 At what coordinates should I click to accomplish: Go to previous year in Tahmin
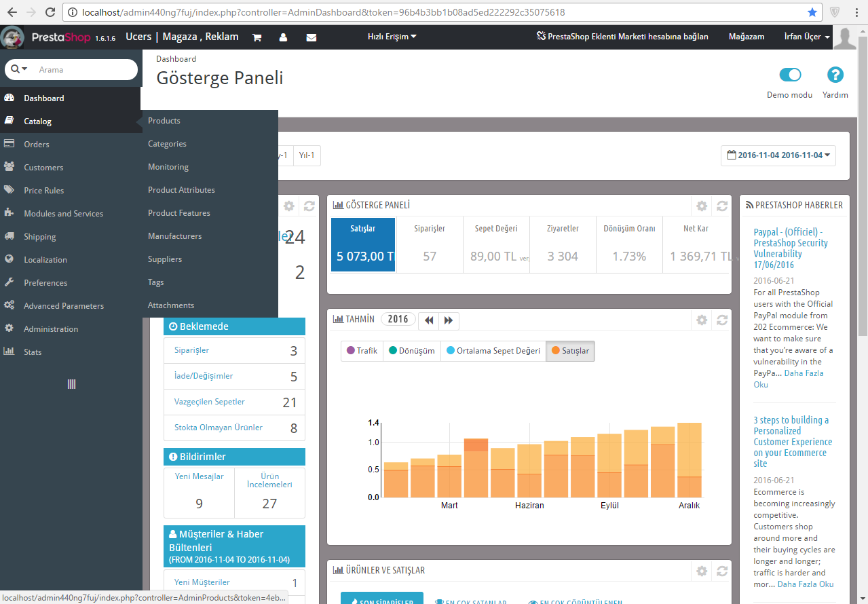pos(429,320)
